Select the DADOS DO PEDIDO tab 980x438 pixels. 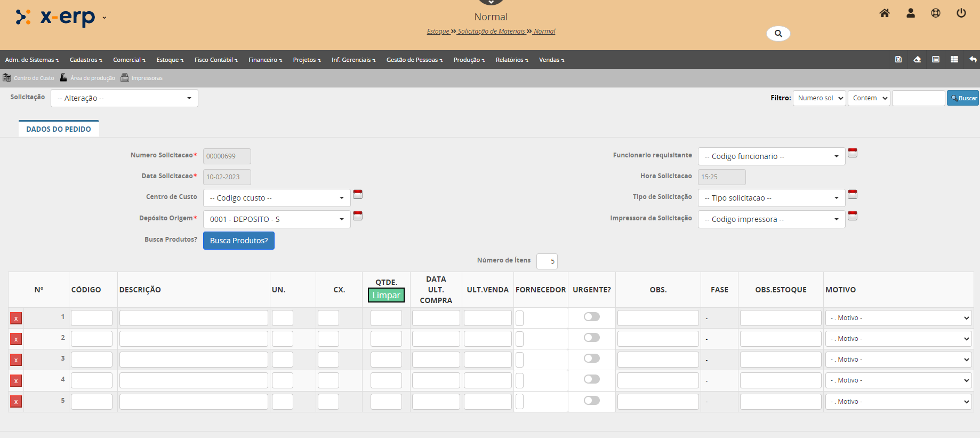[59, 129]
